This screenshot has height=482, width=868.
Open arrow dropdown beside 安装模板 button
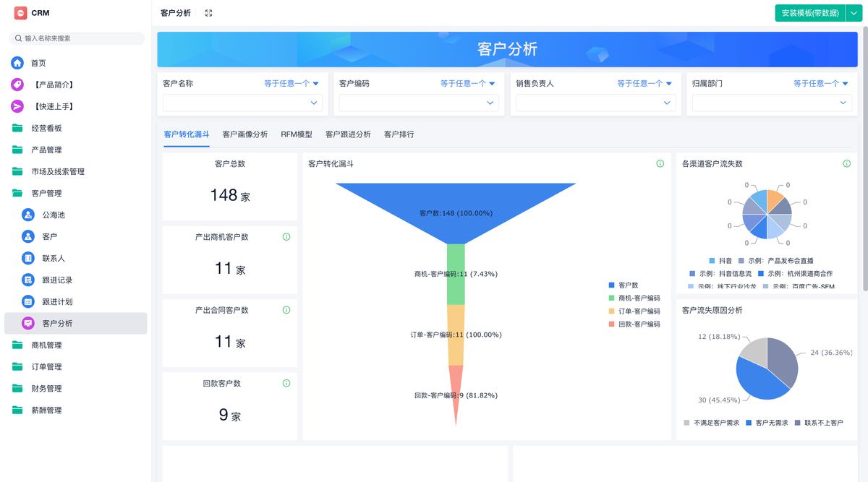pyautogui.click(x=854, y=13)
